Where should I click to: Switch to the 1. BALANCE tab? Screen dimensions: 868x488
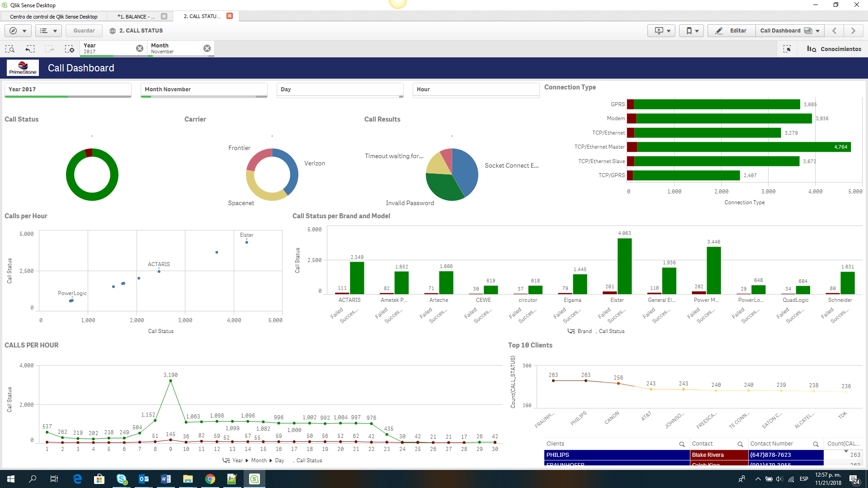pos(136,16)
